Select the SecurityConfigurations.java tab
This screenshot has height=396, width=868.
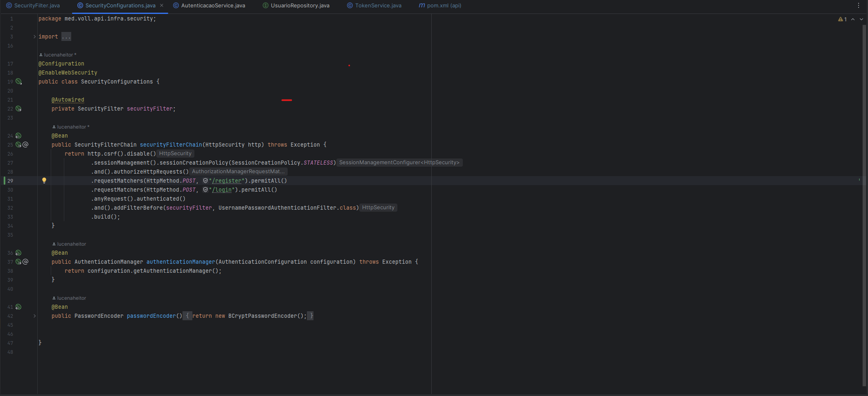click(116, 6)
